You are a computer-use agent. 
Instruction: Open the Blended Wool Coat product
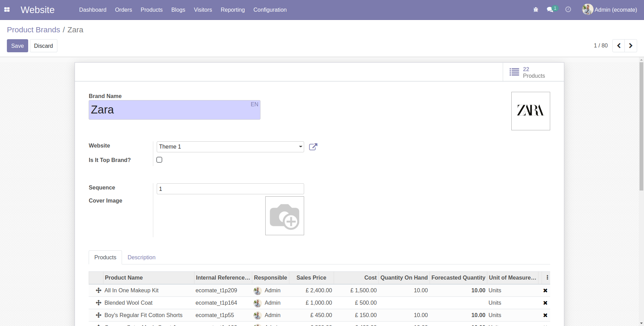tap(129, 303)
